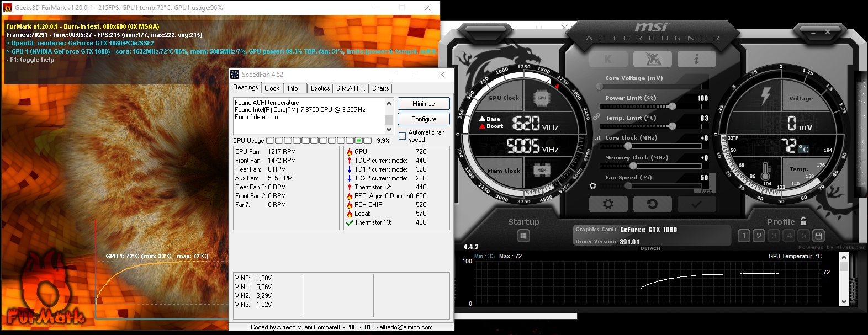Click the SpeedFan title bar fan icon
This screenshot has height=335, width=868.
coord(235,75)
